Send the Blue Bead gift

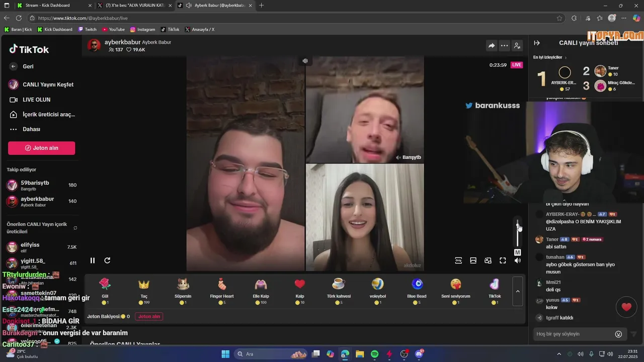coord(417,291)
